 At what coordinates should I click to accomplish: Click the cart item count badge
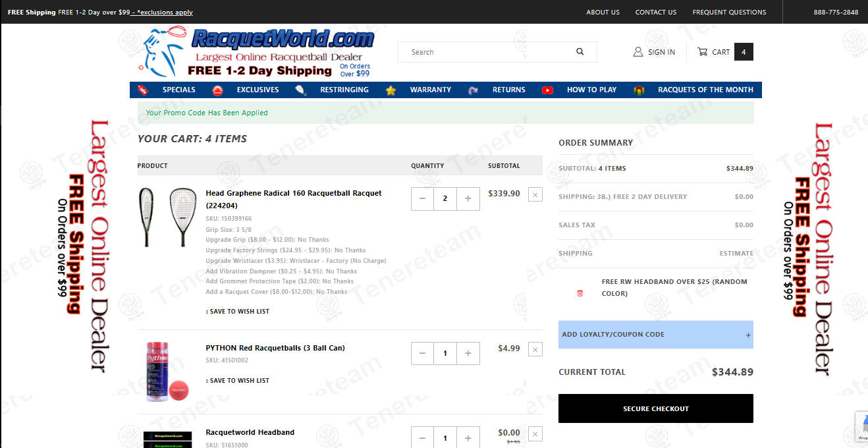click(744, 51)
